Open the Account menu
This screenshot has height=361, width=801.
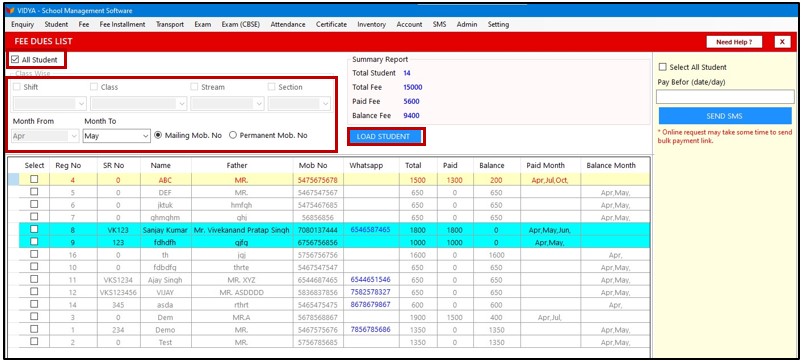pyautogui.click(x=409, y=25)
